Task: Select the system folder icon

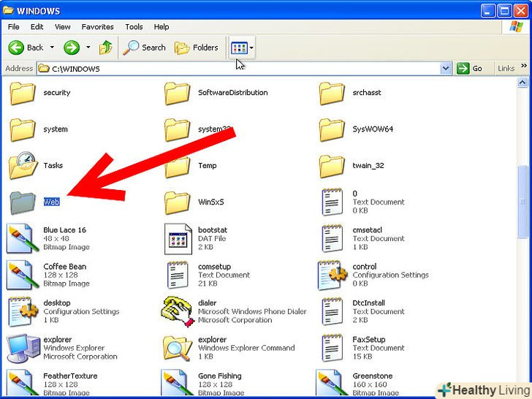Action: [23, 129]
